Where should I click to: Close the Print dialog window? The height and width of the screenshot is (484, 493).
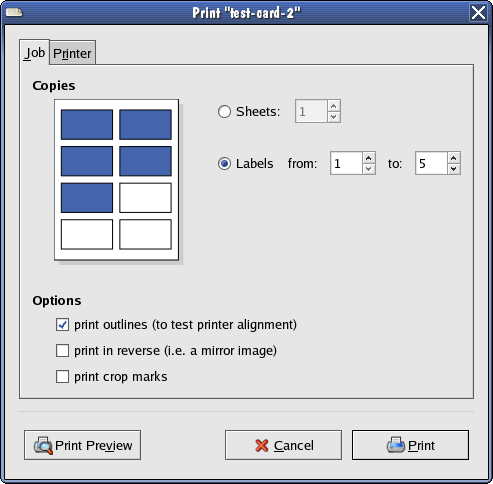coord(478,13)
